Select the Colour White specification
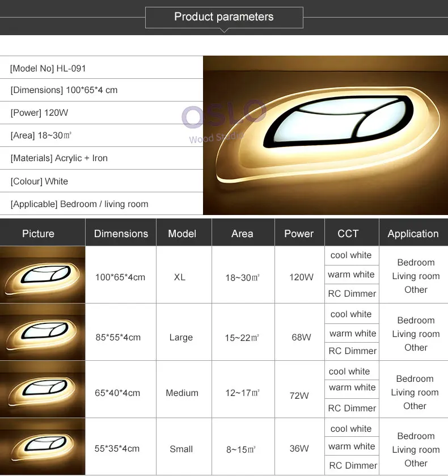Screen dimensions: 448x476 point(102,181)
